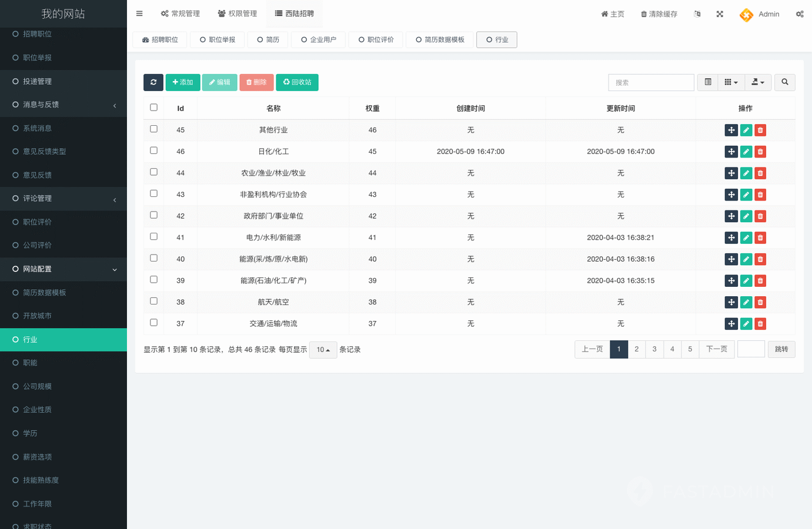
Task: Click red delete icon for 航天/航空 row
Action: (760, 302)
